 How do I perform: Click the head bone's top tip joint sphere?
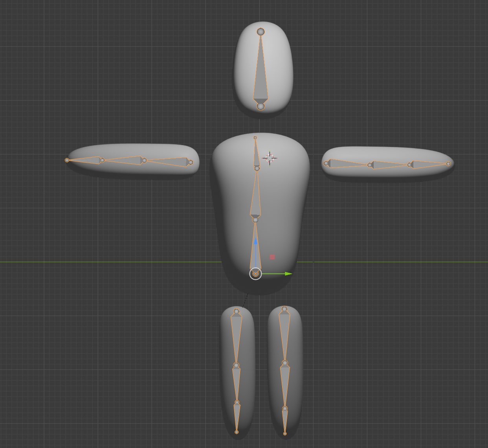click(x=261, y=31)
